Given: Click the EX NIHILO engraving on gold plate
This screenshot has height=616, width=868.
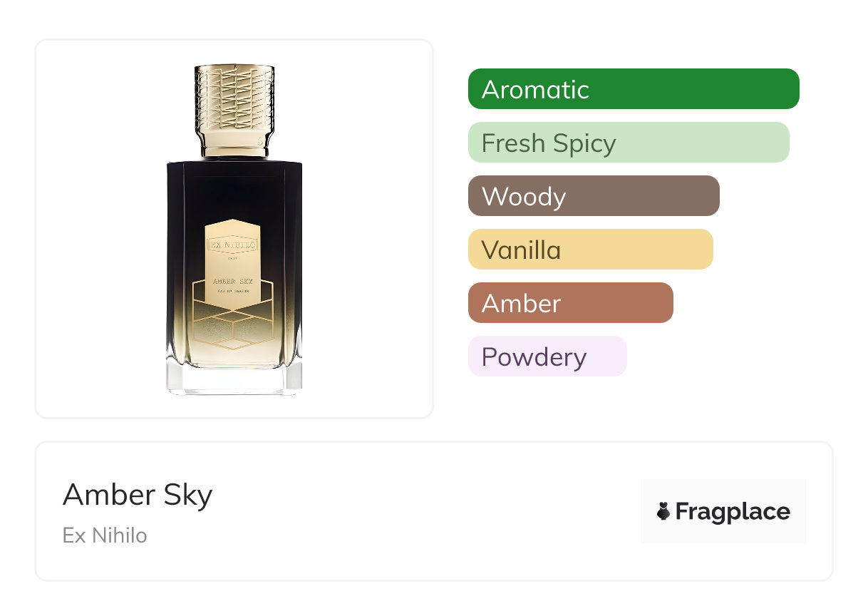Looking at the screenshot, I should point(233,245).
